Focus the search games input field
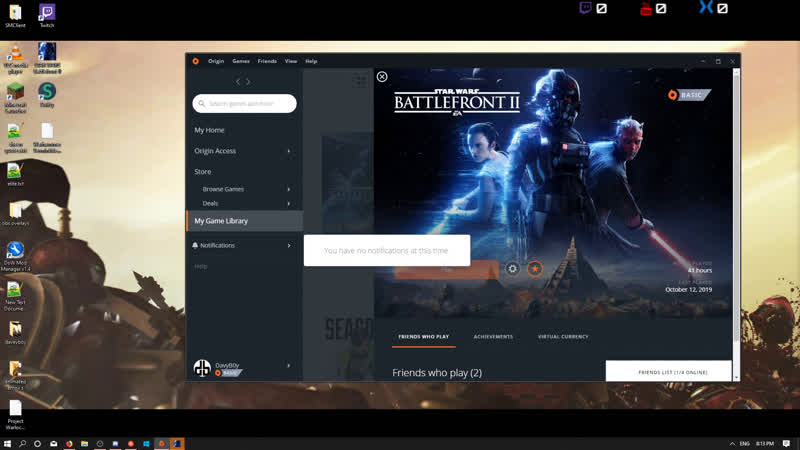This screenshot has width=800, height=450. coord(244,104)
